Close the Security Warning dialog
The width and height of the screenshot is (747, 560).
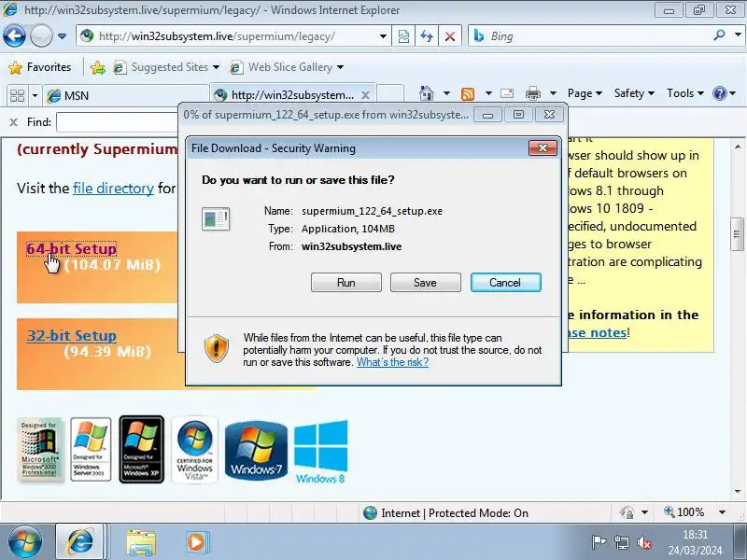coord(543,148)
